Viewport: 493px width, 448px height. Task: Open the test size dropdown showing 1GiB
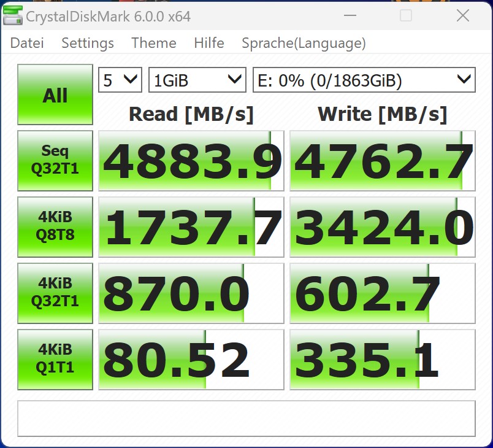tap(197, 80)
